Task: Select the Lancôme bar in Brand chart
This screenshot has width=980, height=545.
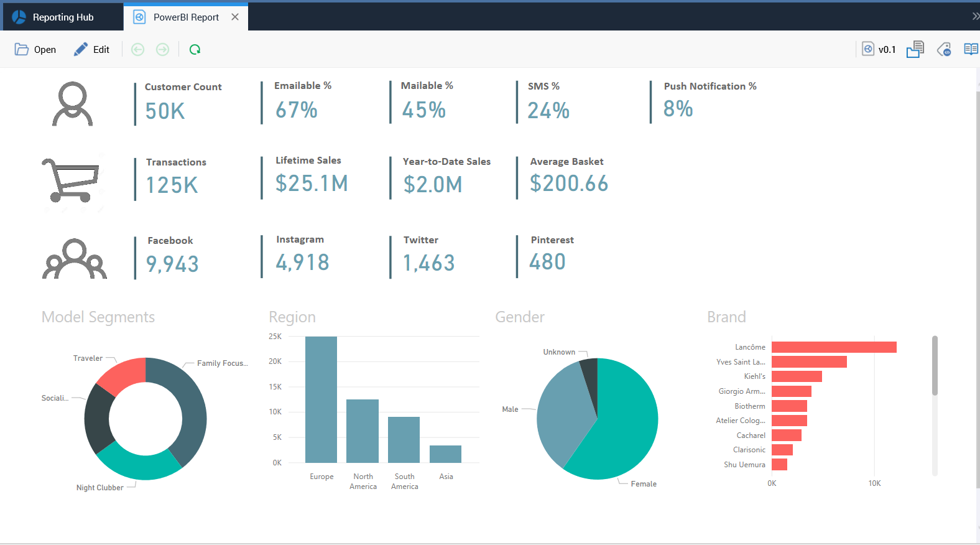Action: pyautogui.click(x=833, y=347)
